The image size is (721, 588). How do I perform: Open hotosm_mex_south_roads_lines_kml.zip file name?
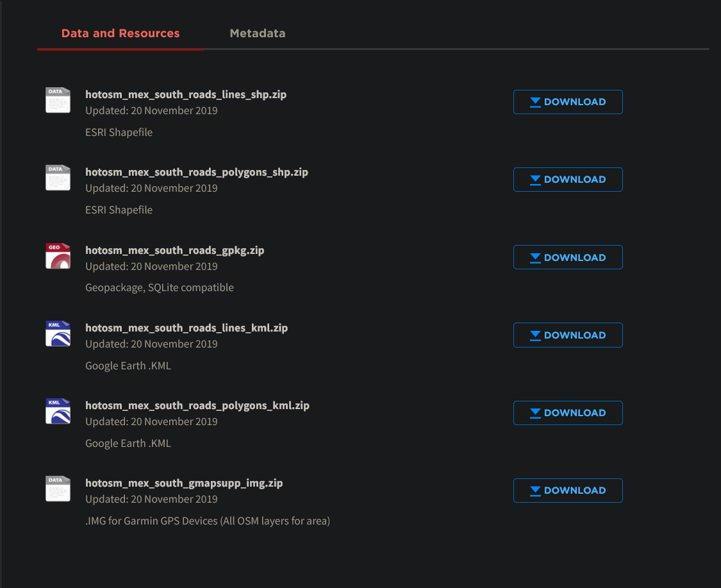click(186, 328)
